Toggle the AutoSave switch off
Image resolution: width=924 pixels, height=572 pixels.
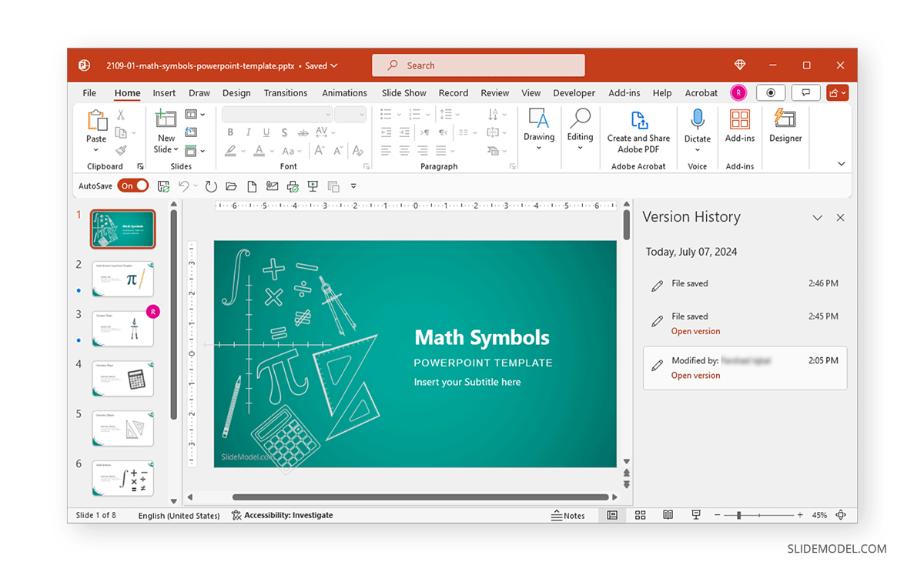coord(132,186)
